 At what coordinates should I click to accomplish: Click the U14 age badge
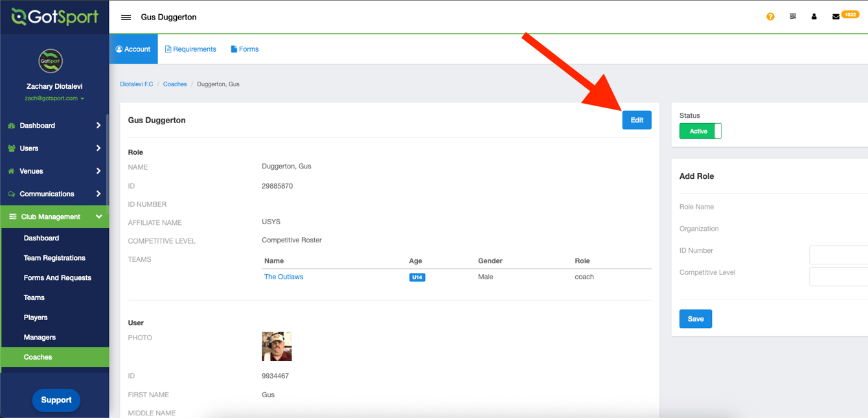pyautogui.click(x=417, y=277)
